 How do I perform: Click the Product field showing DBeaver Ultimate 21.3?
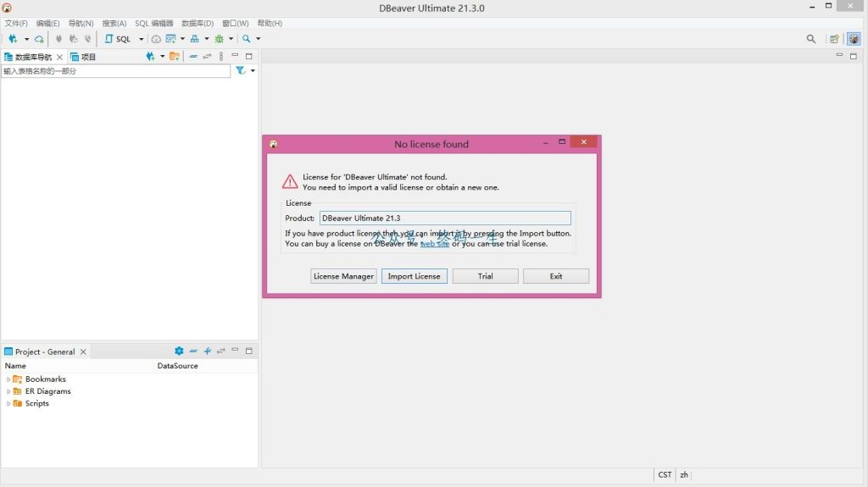point(445,218)
